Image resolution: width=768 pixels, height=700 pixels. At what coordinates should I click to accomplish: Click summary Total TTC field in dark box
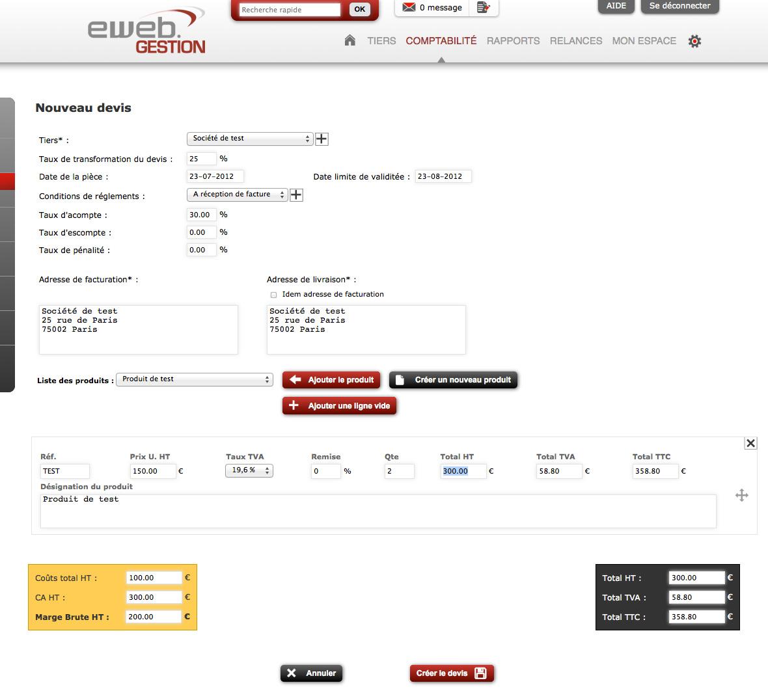pyautogui.click(x=696, y=617)
